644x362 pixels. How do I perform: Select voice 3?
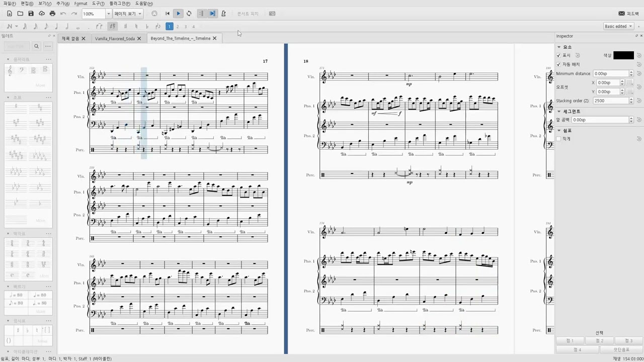click(x=185, y=26)
